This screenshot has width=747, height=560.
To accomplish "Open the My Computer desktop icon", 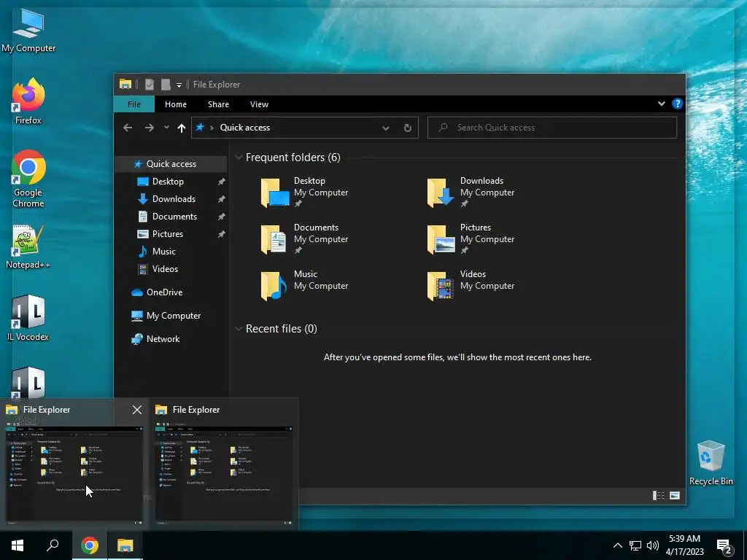I will (x=28, y=31).
